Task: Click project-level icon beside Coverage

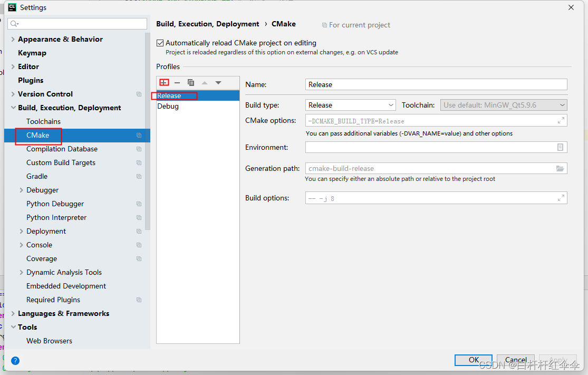Action: click(139, 259)
